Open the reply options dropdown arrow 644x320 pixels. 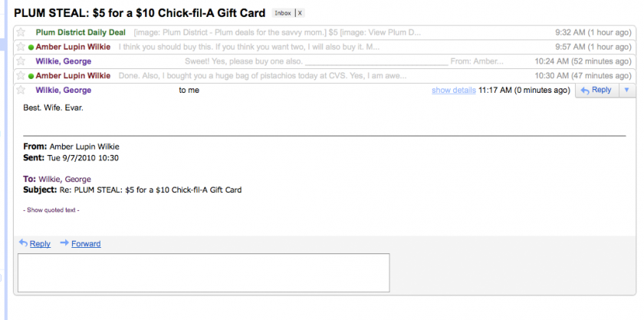[627, 90]
